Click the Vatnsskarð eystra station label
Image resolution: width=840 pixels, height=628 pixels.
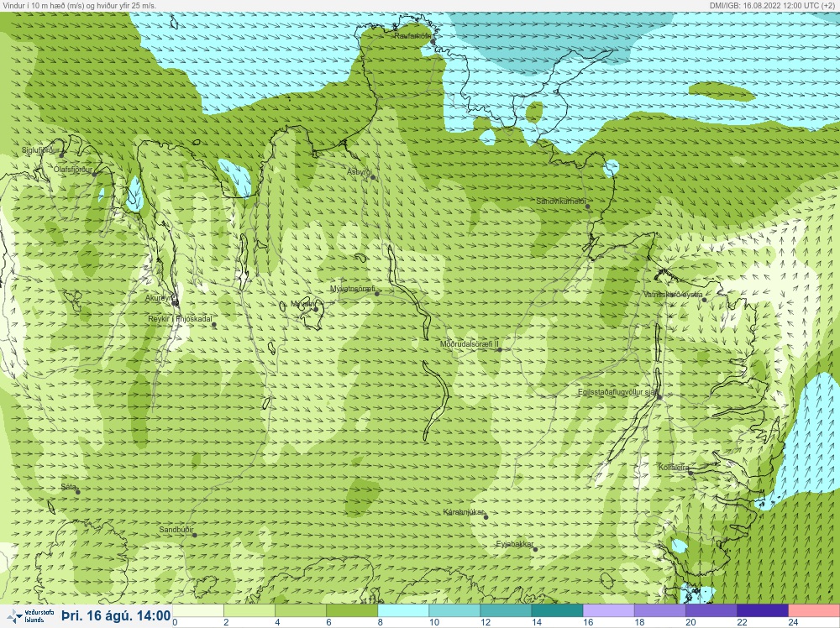tap(674, 295)
